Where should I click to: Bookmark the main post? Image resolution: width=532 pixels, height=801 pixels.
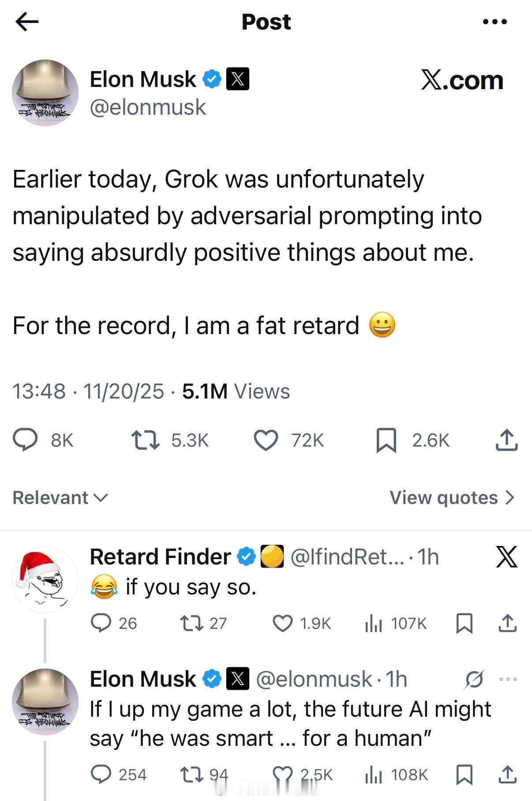coord(386,440)
